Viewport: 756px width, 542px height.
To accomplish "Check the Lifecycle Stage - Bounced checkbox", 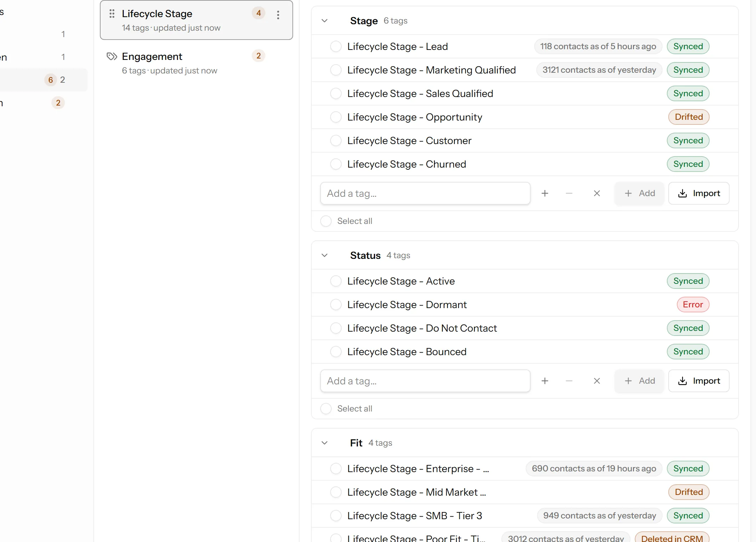I will tap(336, 352).
